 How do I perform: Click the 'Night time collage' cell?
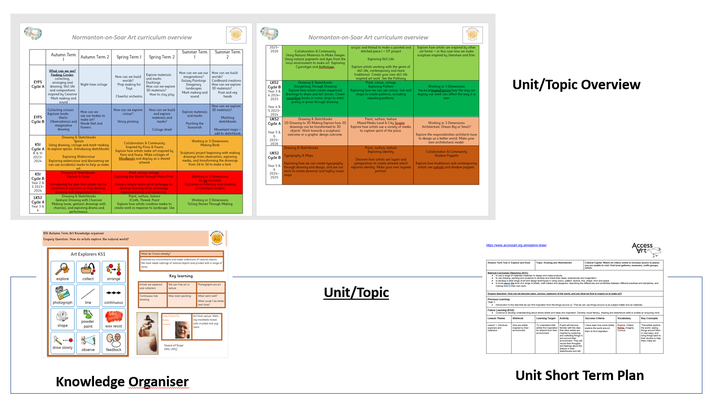point(95,84)
